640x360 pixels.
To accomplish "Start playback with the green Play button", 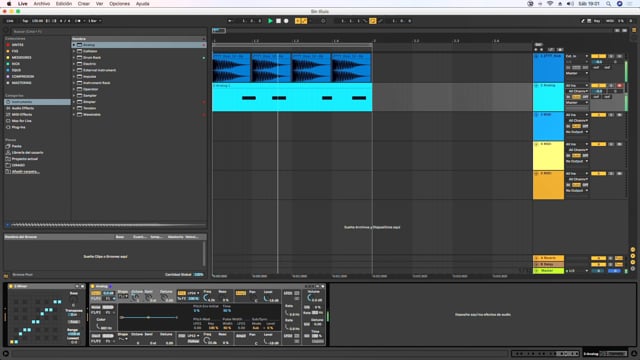I will [270, 21].
